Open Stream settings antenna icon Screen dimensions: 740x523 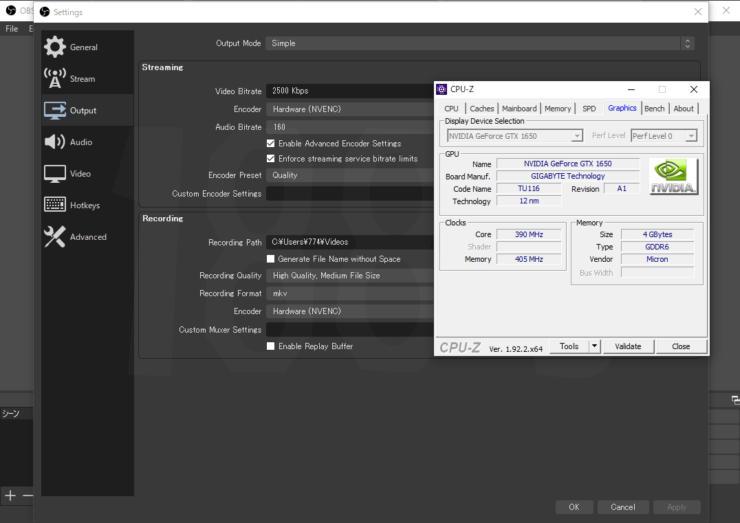(55, 78)
